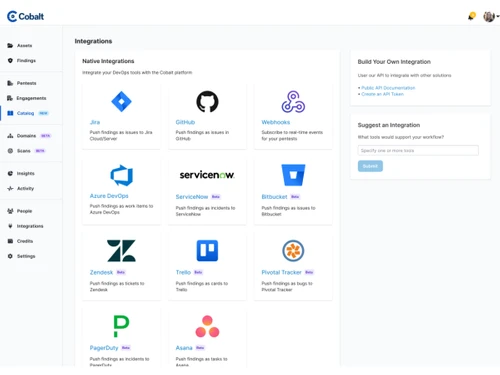Go to People in the sidebar

coord(24,211)
